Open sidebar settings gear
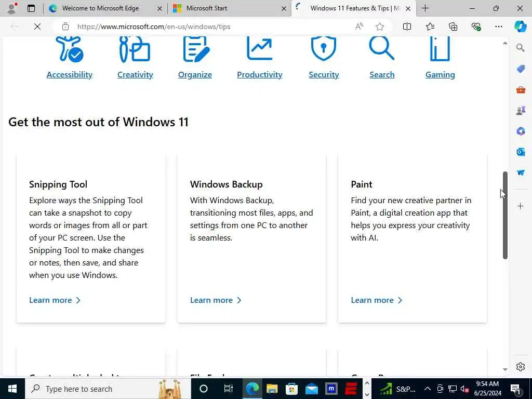Image resolution: width=532 pixels, height=399 pixels. (x=521, y=367)
